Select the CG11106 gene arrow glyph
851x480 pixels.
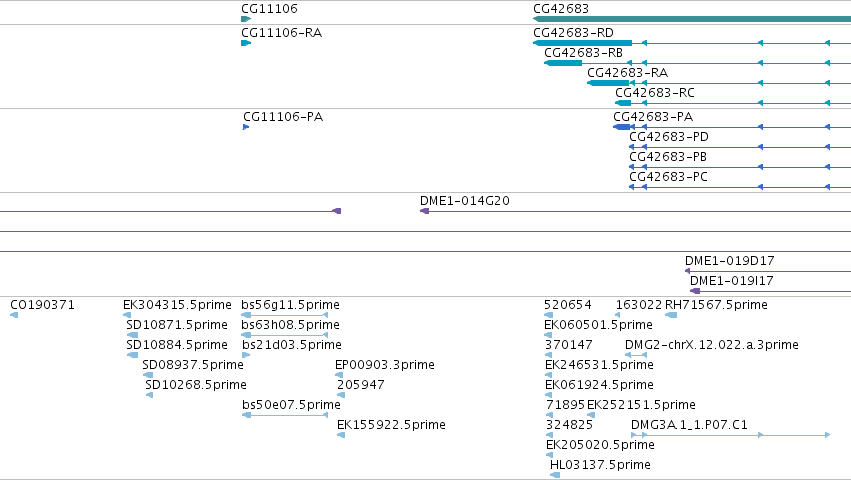[246, 19]
